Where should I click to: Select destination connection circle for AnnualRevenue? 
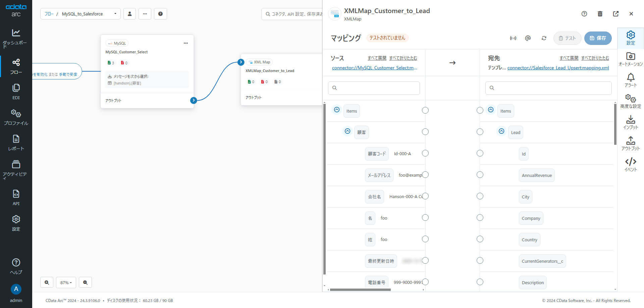[480, 175]
